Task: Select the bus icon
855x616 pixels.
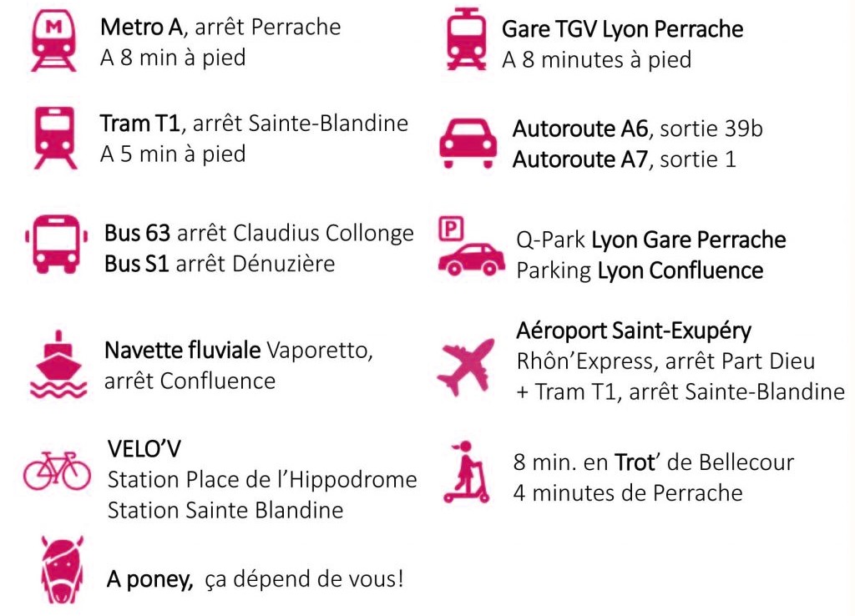Action: point(56,244)
